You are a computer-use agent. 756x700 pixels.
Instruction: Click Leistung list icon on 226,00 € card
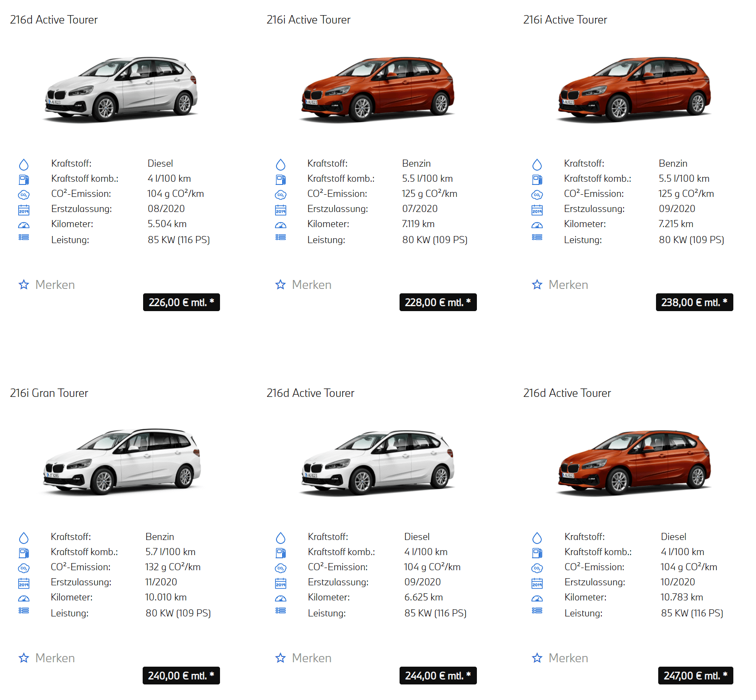pos(24,237)
